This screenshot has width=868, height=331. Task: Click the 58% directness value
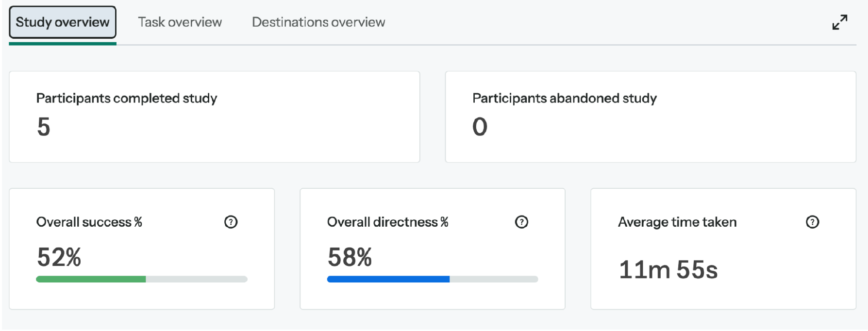pyautogui.click(x=350, y=257)
